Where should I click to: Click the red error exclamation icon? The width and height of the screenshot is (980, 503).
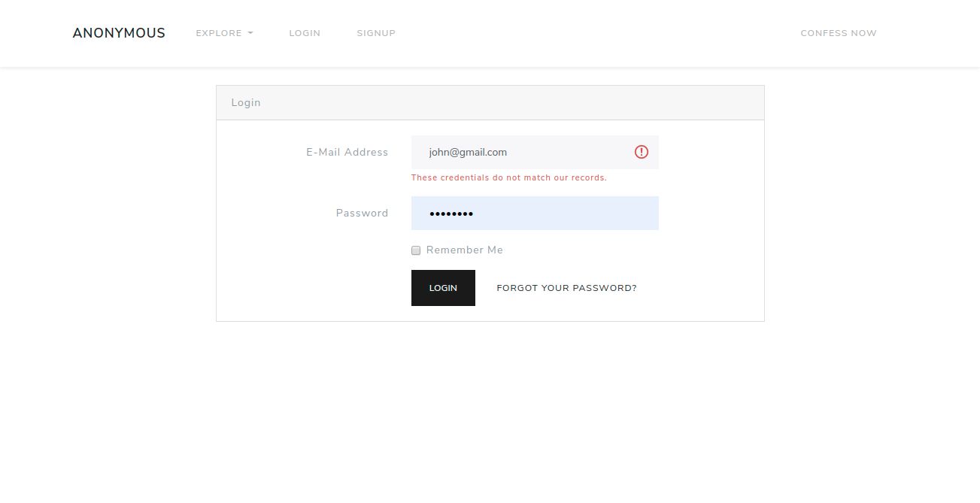pyautogui.click(x=641, y=152)
